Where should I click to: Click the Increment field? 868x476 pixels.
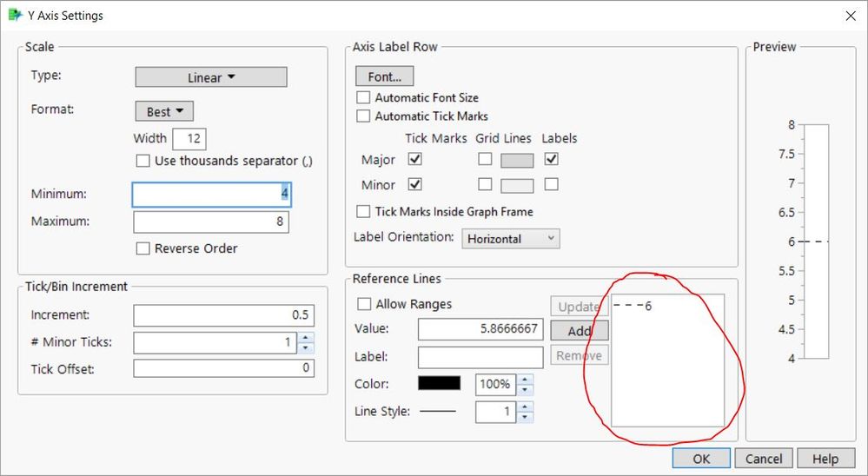(223, 315)
